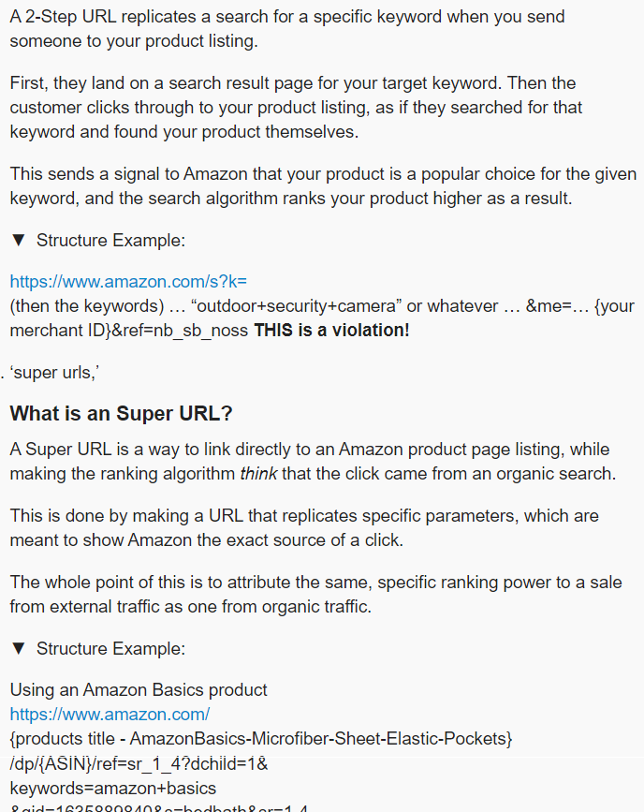This screenshot has width=644, height=812.
Task: Click 'Using an Amazon Basics product' text
Action: click(139, 690)
